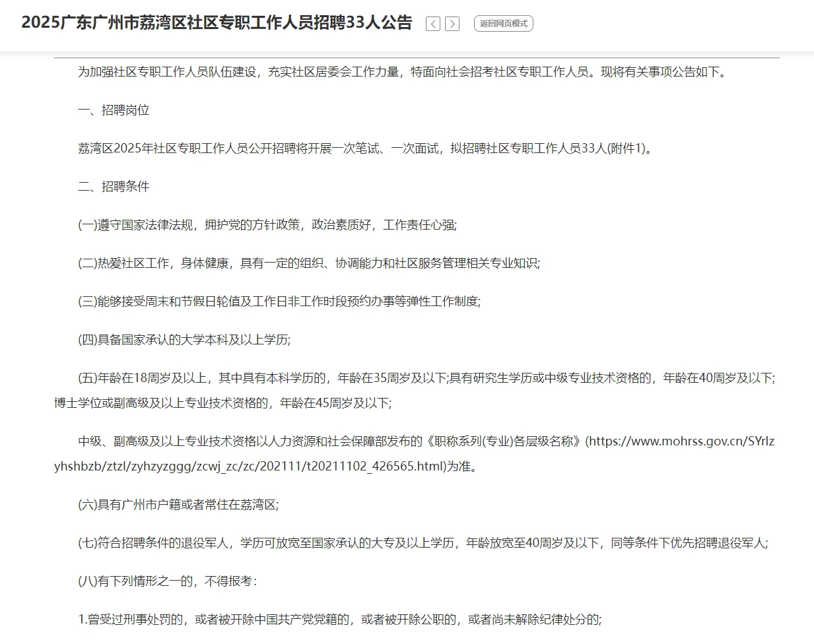Click the intro paragraph starting 为加强社区专职工作人员队伍建设
The width and height of the screenshot is (814, 644).
point(404,72)
